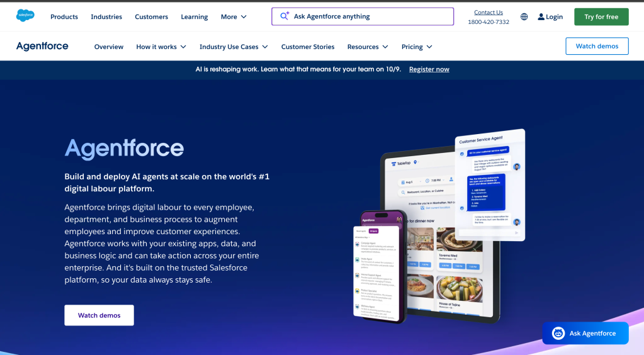This screenshot has width=644, height=355.
Task: Click the sparkle search icon in Ask bar
Action: pyautogui.click(x=285, y=16)
